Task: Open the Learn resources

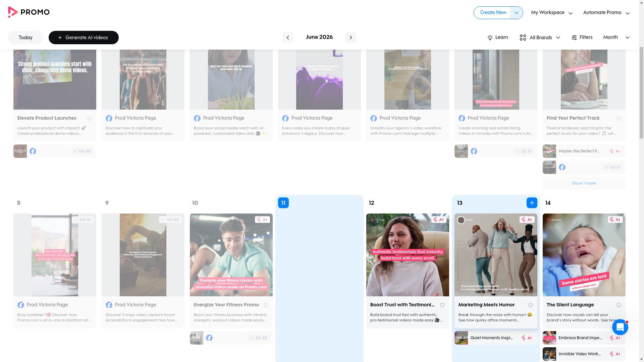Action: pos(497,38)
